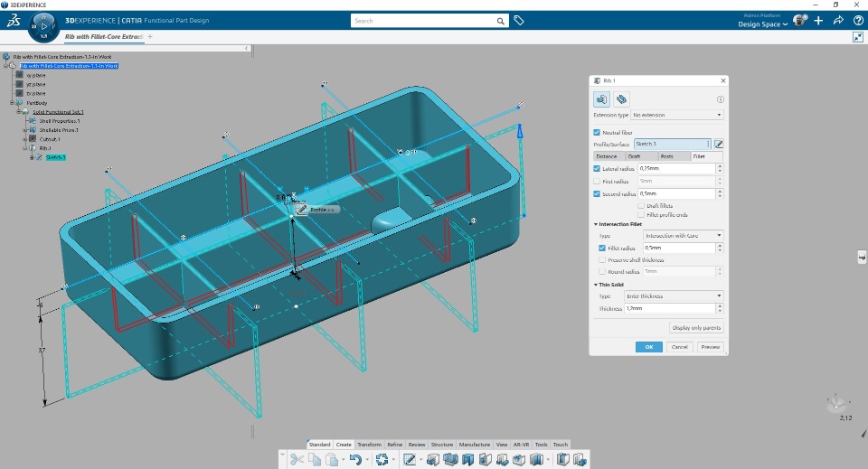The width and height of the screenshot is (868, 469).
Task: Click the add plus icon in top bar
Action: coord(819,21)
